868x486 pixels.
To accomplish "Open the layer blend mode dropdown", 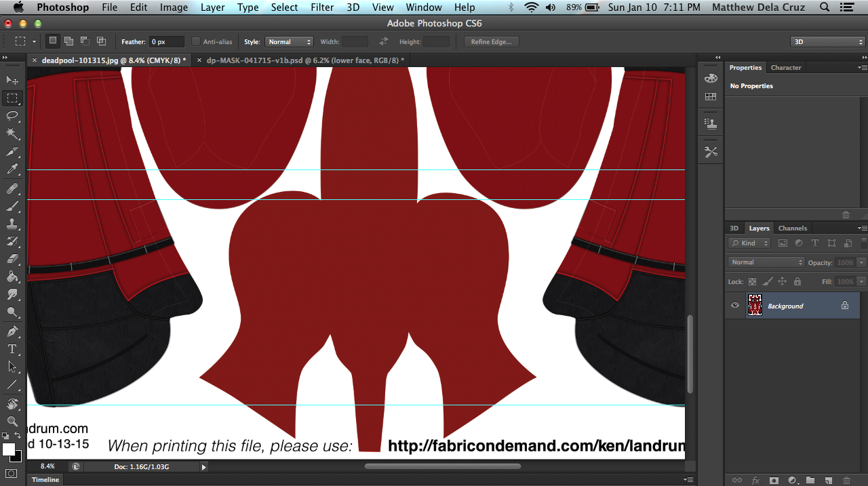I will click(766, 262).
